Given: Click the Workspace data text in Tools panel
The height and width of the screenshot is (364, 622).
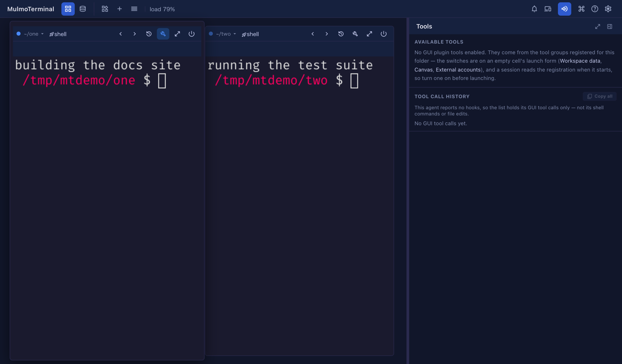Looking at the screenshot, I should tap(580, 61).
